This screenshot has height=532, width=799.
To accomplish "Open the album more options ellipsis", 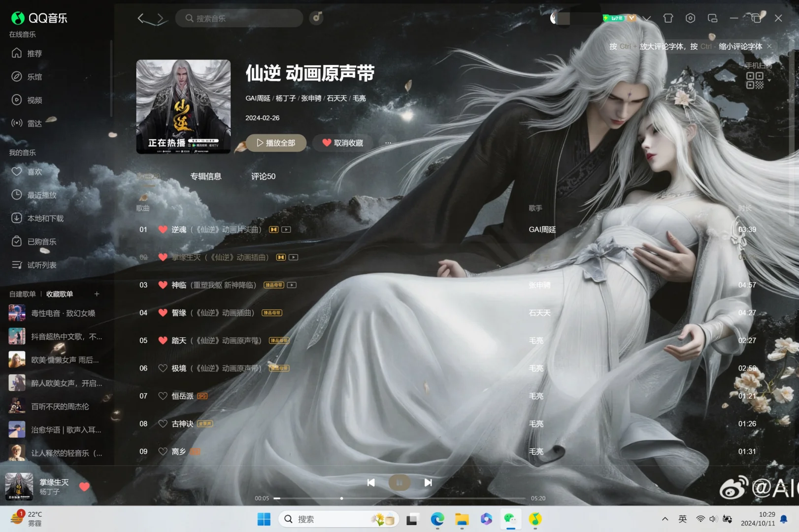I will [388, 143].
